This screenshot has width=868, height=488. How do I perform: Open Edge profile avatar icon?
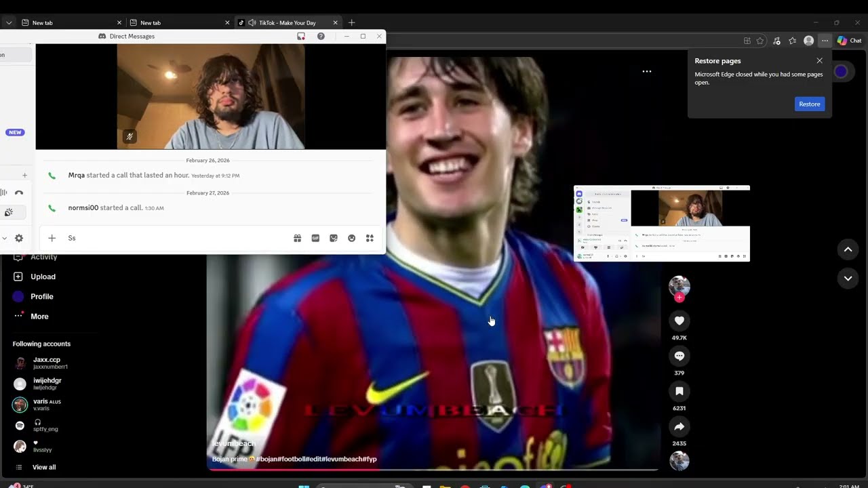click(808, 41)
